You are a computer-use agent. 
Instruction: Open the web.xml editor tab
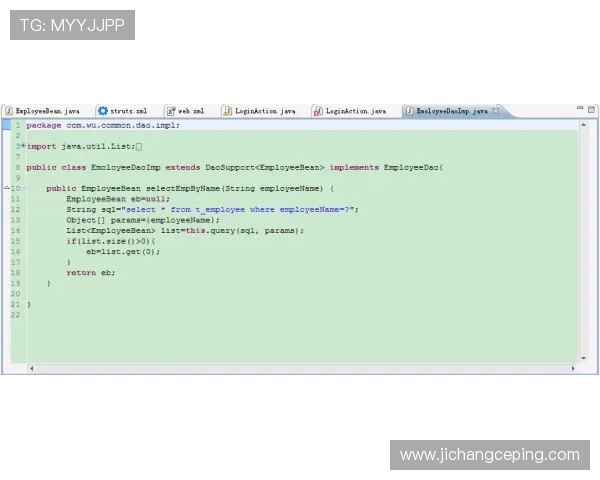coord(191,111)
